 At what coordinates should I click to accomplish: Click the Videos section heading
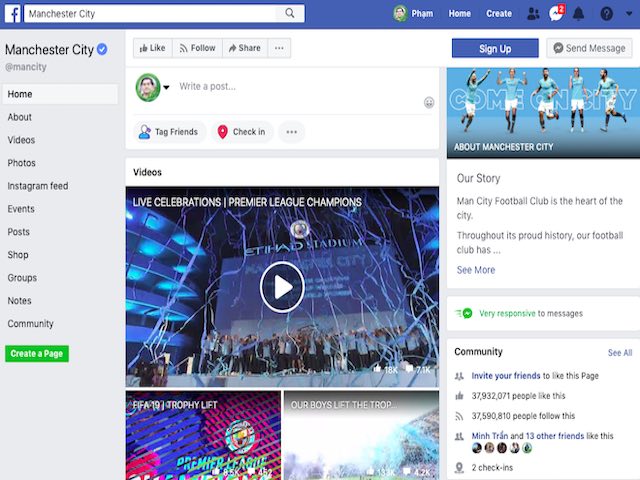point(147,172)
